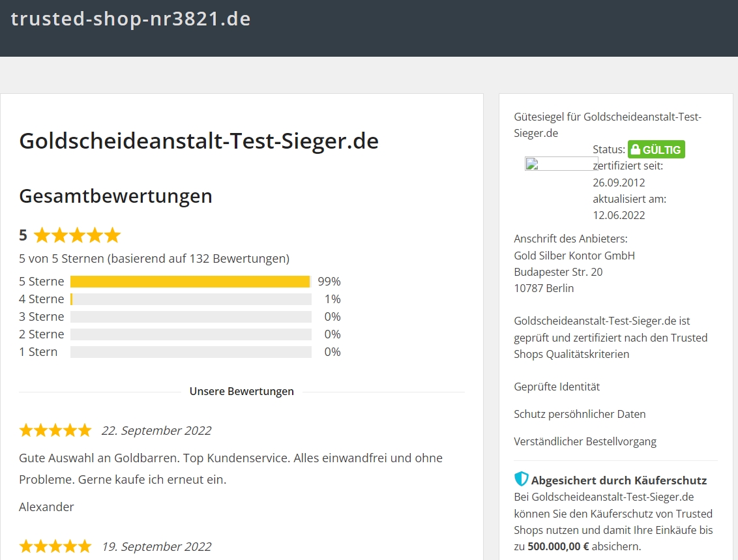
Task: Click the Gesamtbewertungen heading
Action: pos(116,196)
